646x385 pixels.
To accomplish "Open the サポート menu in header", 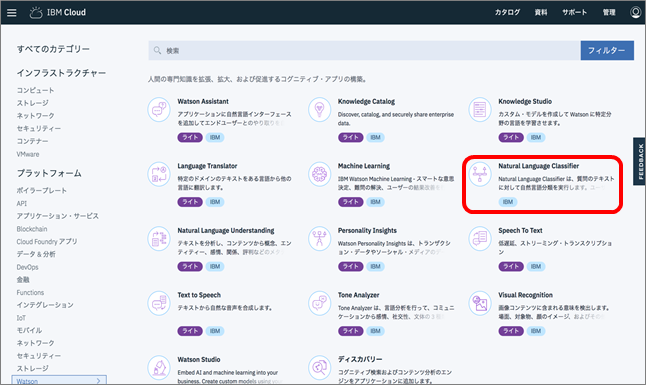I will (x=574, y=12).
